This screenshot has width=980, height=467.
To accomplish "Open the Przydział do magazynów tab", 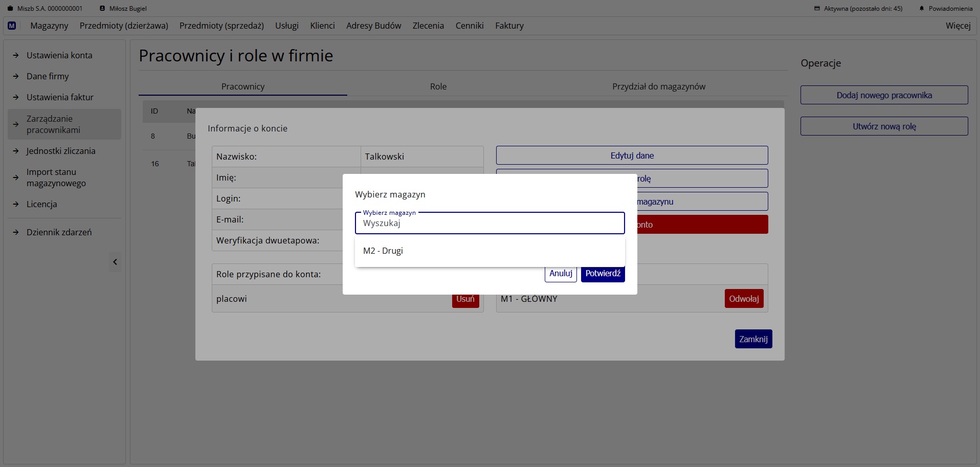I will point(658,86).
